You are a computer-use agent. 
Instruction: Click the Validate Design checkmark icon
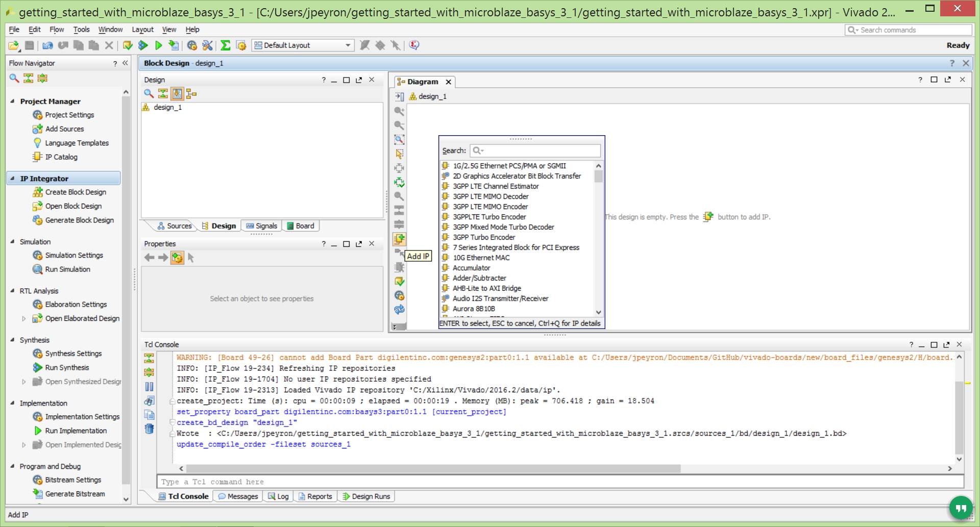tap(399, 282)
